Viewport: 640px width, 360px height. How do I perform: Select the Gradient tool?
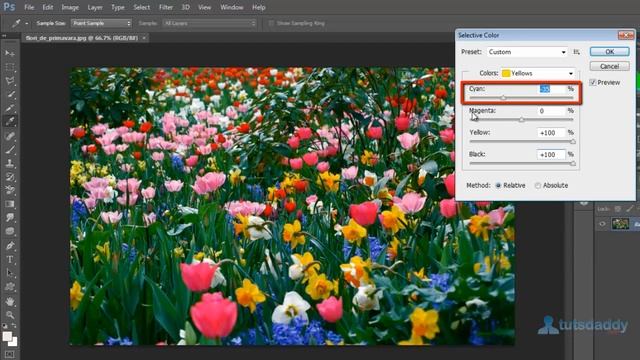pyautogui.click(x=10, y=204)
